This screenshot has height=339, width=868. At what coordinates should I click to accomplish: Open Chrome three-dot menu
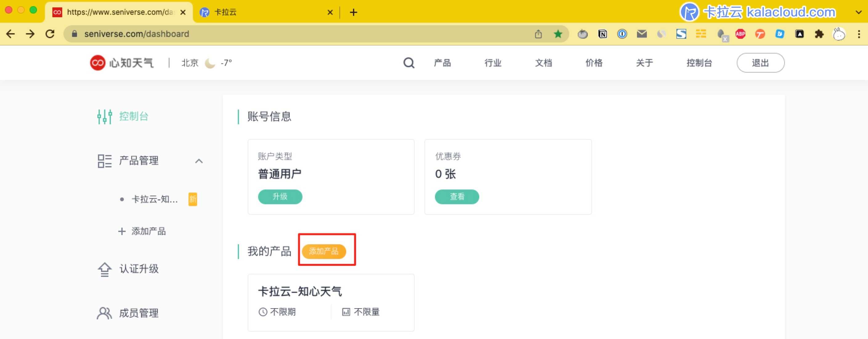point(858,34)
